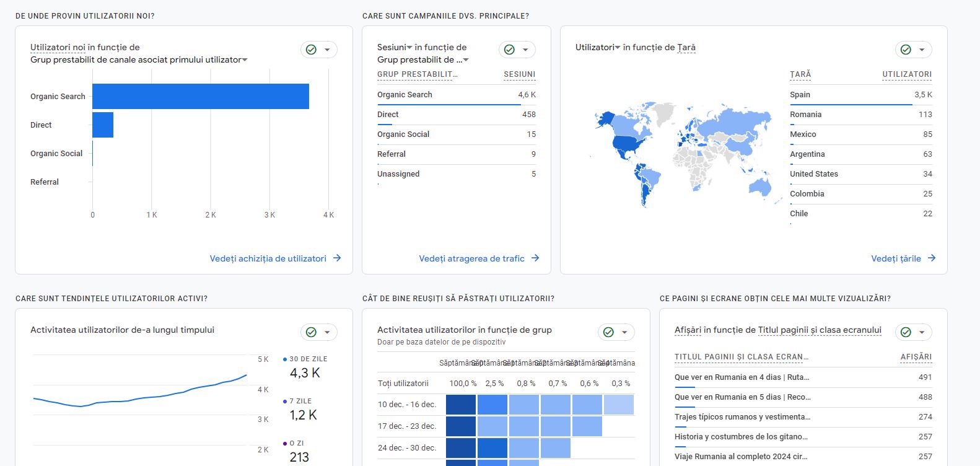980x466 pixels.
Task: Click arrow icon next to 'Vedeți țările'
Action: pos(932,258)
